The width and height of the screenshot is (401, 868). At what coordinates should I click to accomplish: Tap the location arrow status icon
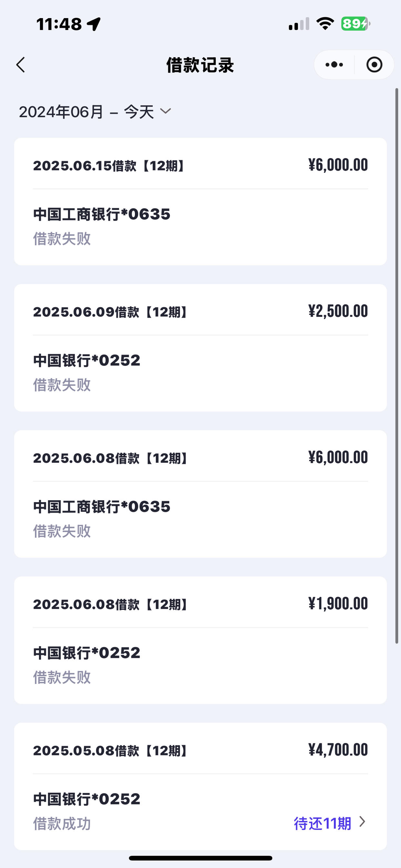coord(94,24)
